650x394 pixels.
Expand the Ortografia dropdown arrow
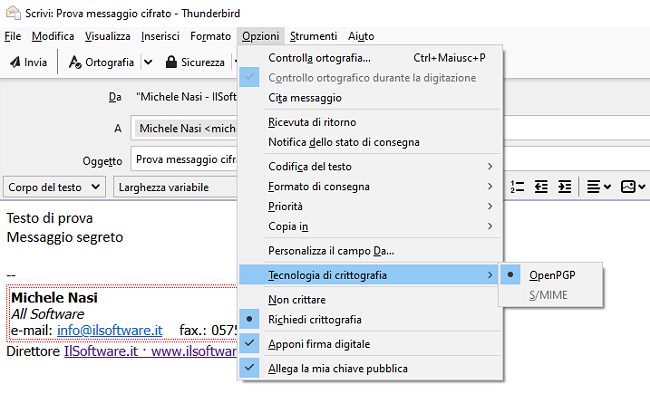(148, 62)
